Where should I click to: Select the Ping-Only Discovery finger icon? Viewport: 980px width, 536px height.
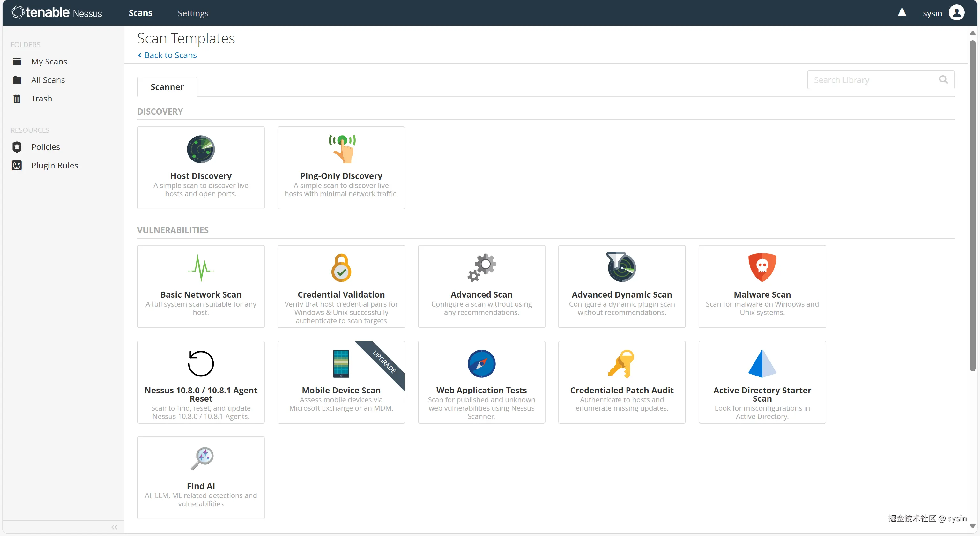[x=342, y=149]
